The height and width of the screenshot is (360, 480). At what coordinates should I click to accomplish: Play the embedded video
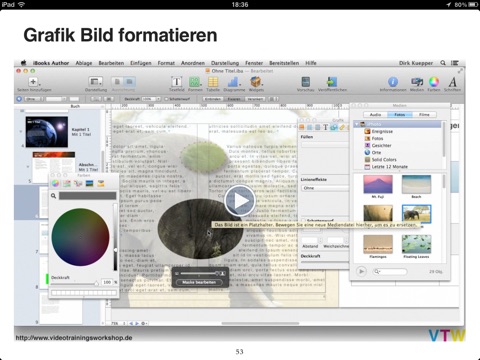coord(240,201)
